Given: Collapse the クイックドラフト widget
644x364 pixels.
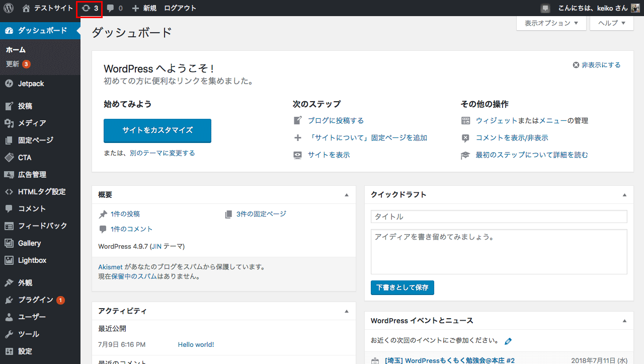Looking at the screenshot, I should coord(624,195).
